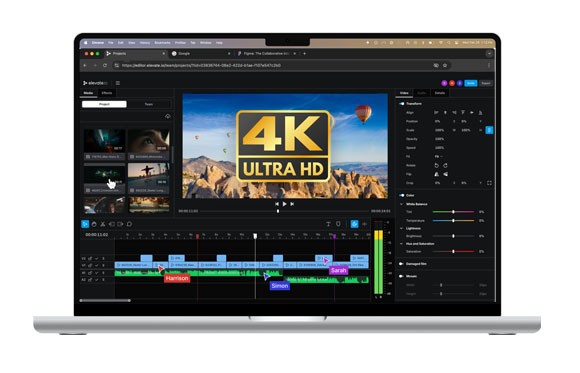Click the blue highlighted icon beside the audio meter
This screenshot has width=580, height=373.
click(354, 224)
